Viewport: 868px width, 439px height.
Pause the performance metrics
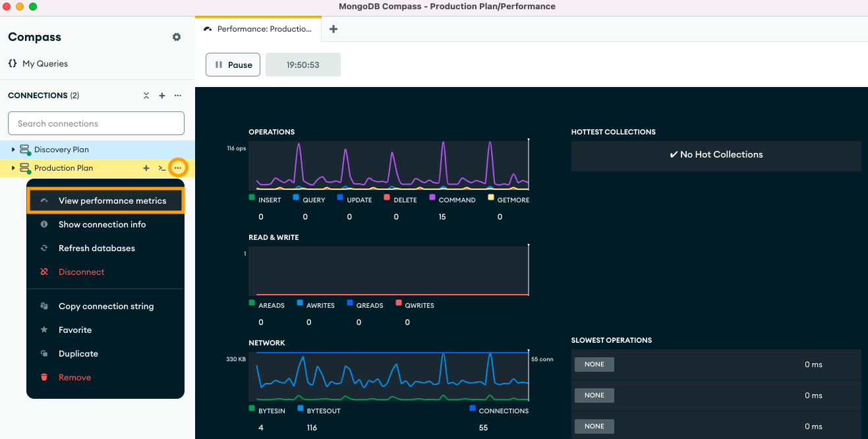[233, 65]
